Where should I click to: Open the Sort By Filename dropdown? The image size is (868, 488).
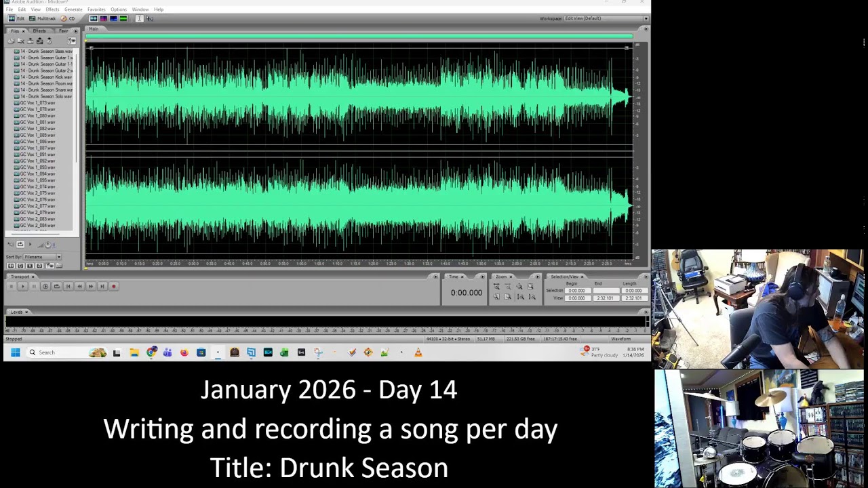[42, 257]
